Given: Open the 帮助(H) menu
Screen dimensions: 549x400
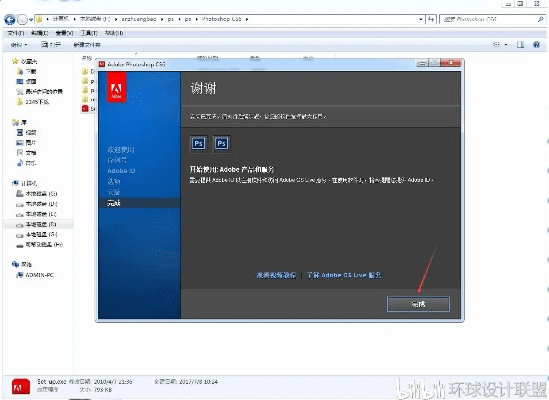Looking at the screenshot, I should click(x=114, y=33).
